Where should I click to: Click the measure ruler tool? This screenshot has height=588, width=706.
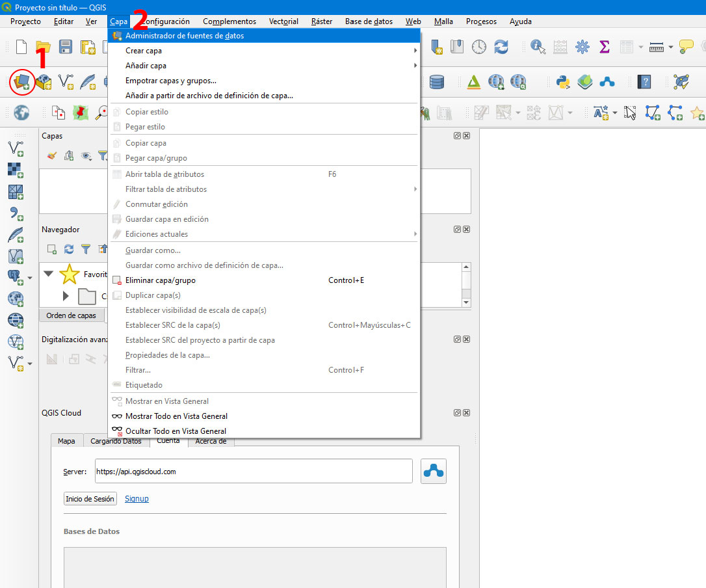click(x=657, y=47)
